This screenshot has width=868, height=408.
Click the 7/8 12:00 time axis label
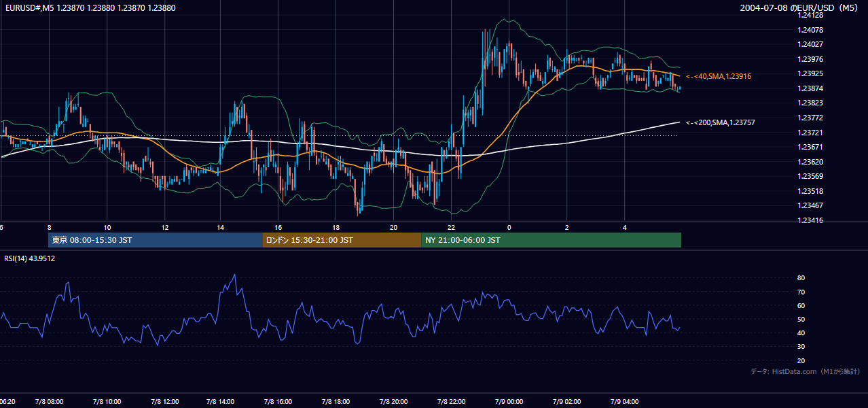[x=164, y=401]
